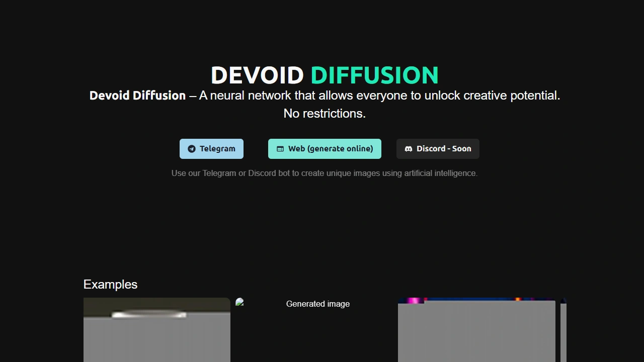Click the 'Generated image' placeholder area

point(317,304)
